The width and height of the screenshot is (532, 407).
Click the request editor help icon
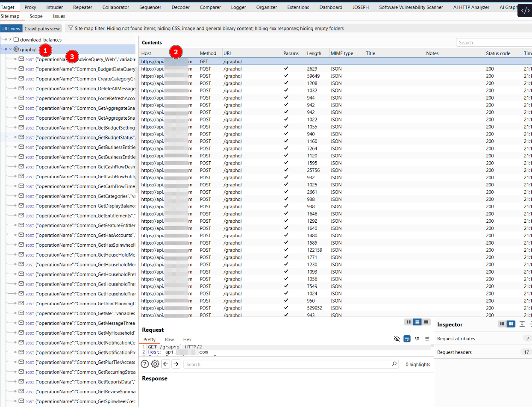[x=145, y=364]
